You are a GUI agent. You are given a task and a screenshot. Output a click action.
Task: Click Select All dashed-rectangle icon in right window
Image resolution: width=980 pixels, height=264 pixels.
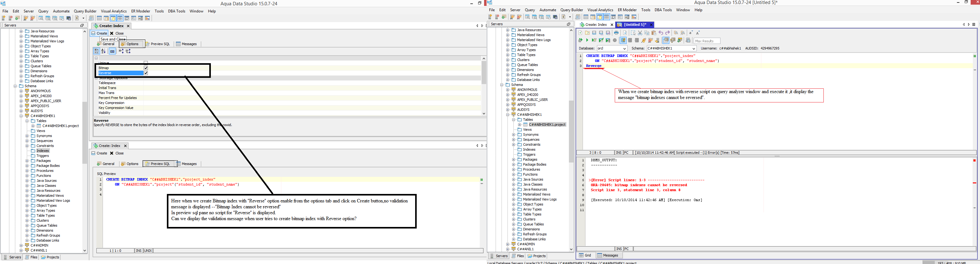pos(633,33)
